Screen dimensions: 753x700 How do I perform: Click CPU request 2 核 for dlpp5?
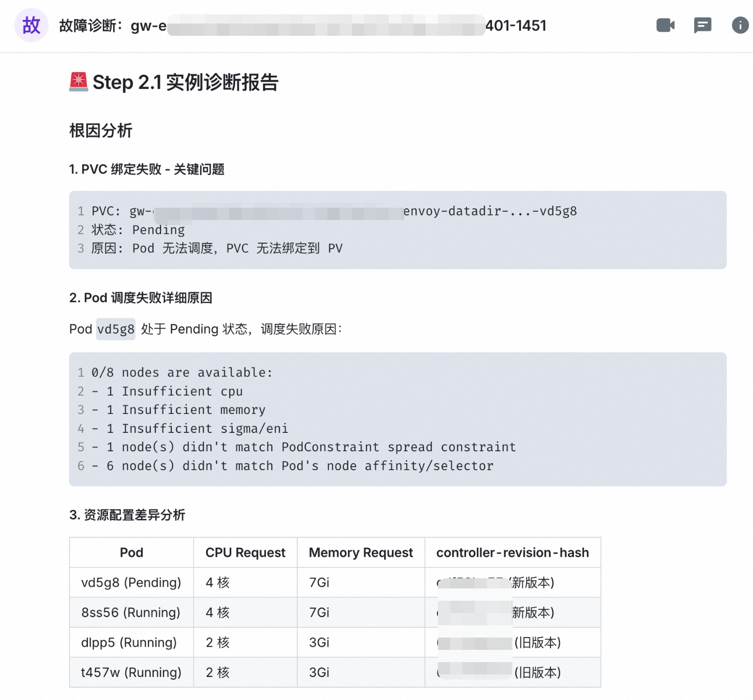click(246, 642)
